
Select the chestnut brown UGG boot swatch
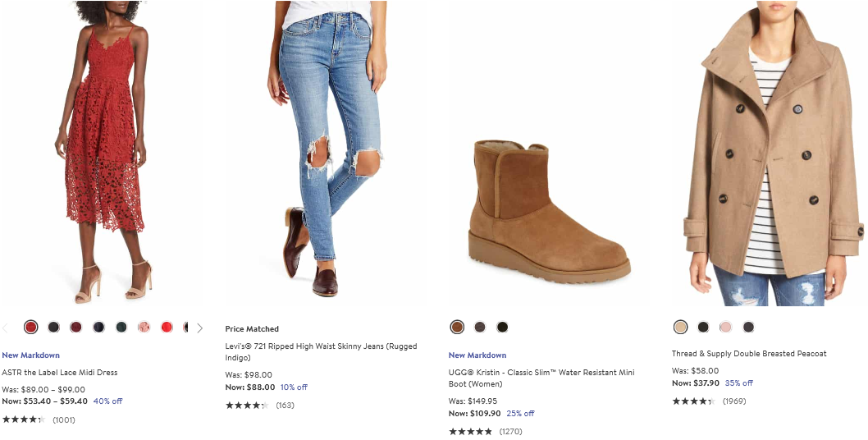click(x=457, y=327)
